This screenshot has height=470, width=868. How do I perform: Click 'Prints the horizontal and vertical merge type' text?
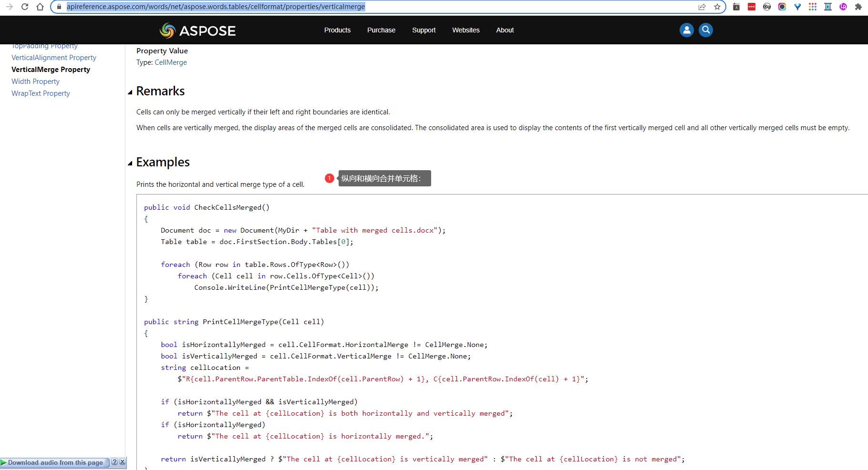(x=220, y=184)
